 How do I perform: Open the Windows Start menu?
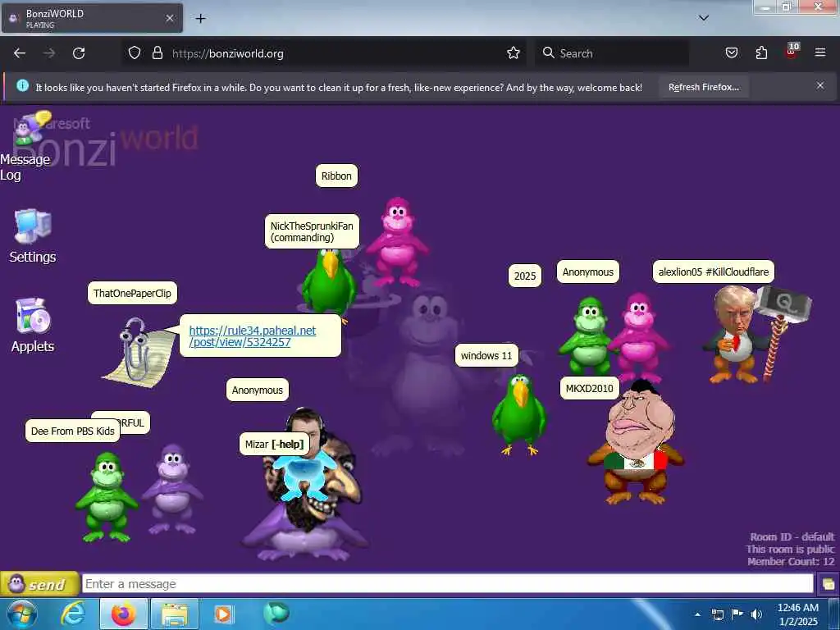point(21,614)
